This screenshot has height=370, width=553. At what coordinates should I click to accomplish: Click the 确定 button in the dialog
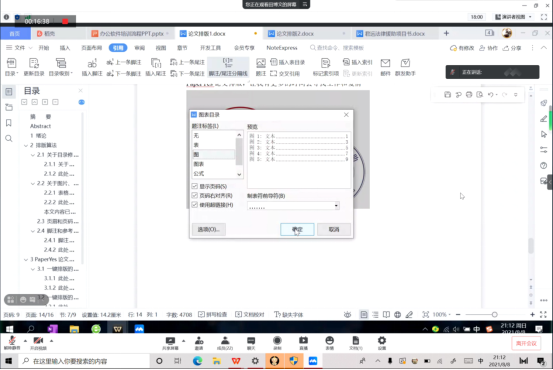297,229
